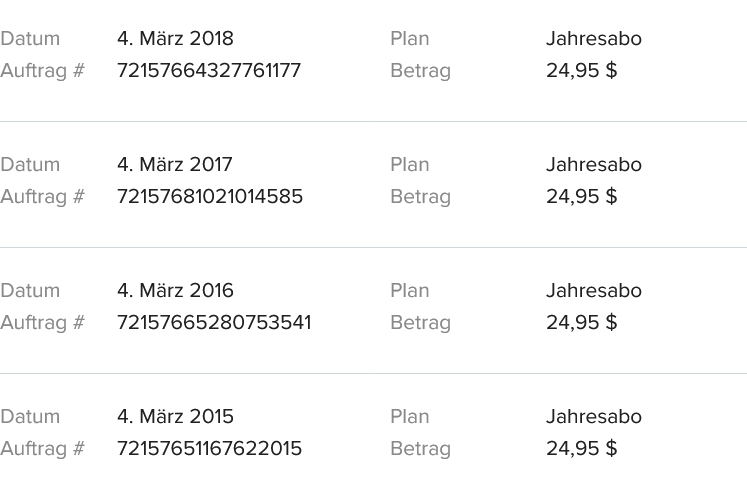The width and height of the screenshot is (747, 492).
Task: Click order number 7215766528075​3541
Action: pyautogui.click(x=214, y=322)
